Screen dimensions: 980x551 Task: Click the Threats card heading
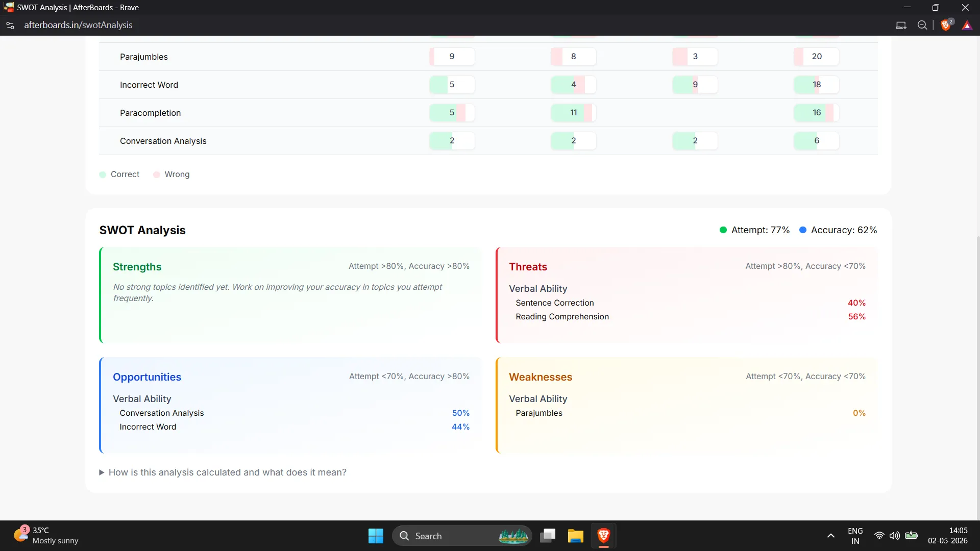(x=528, y=267)
